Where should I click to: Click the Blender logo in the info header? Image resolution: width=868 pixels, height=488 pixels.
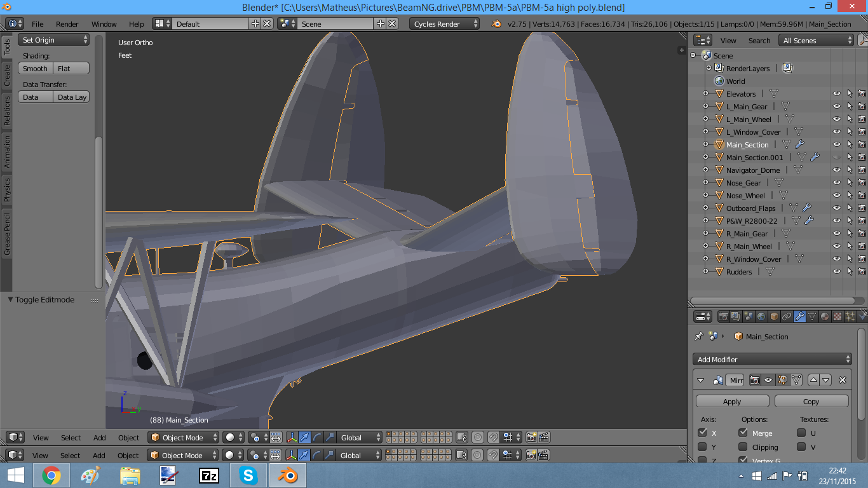click(496, 24)
